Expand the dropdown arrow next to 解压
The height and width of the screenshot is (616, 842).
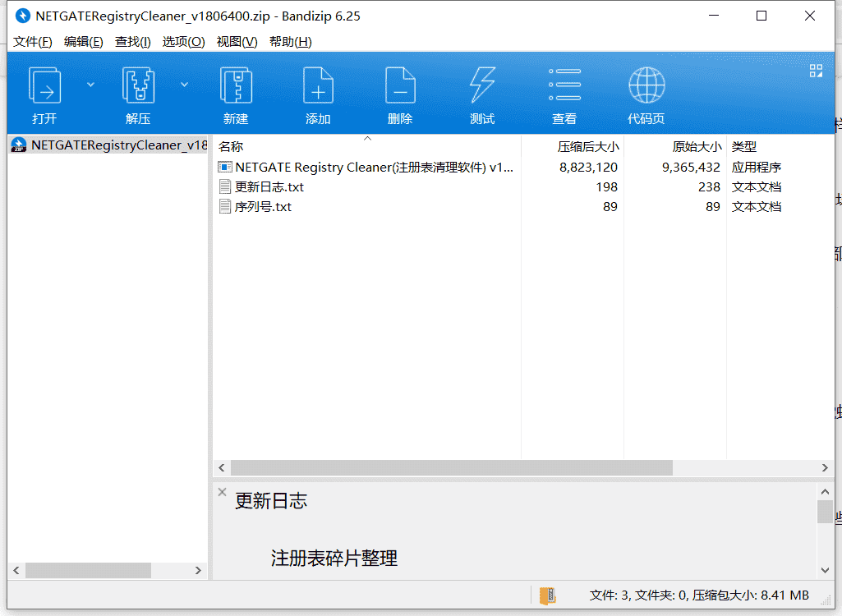tap(184, 85)
